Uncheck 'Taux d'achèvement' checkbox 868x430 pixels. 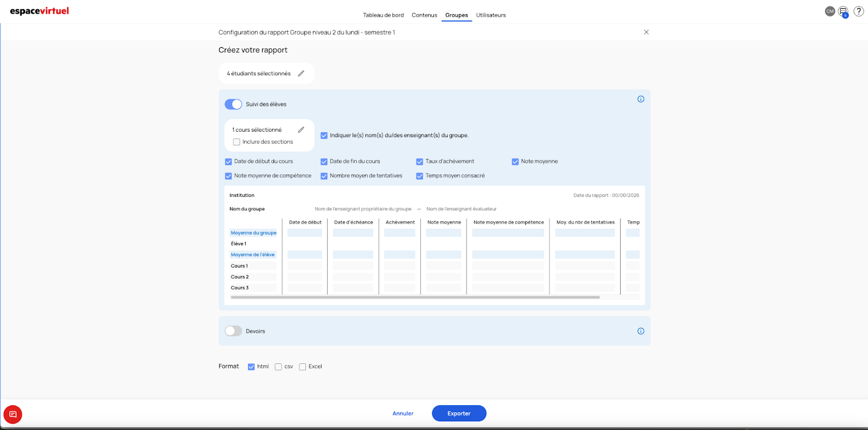point(419,162)
